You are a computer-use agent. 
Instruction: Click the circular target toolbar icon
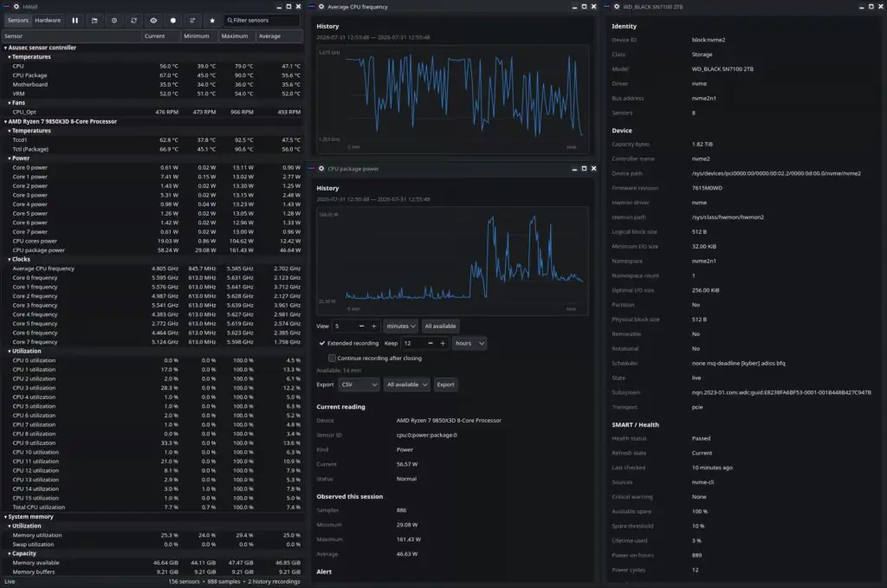click(114, 21)
